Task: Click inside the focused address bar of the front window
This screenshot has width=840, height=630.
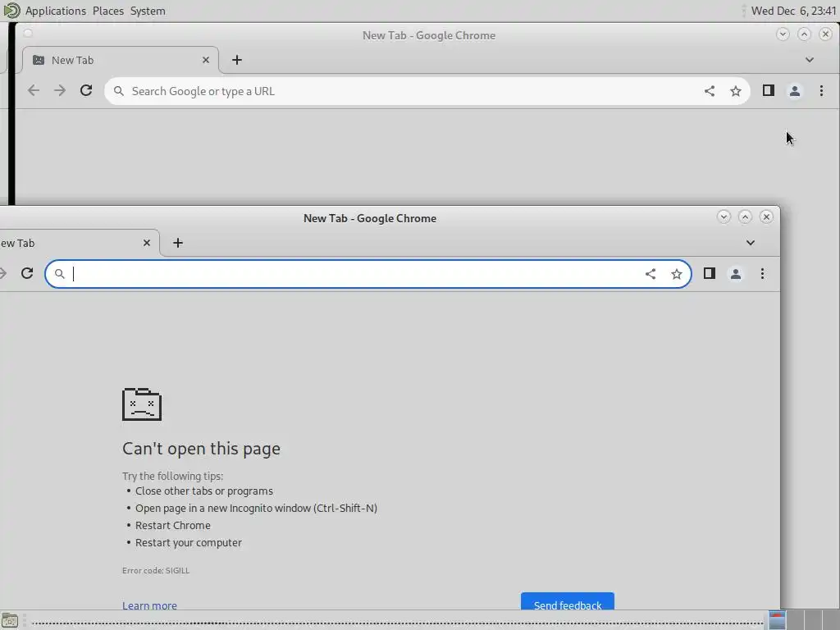Action: tap(368, 274)
